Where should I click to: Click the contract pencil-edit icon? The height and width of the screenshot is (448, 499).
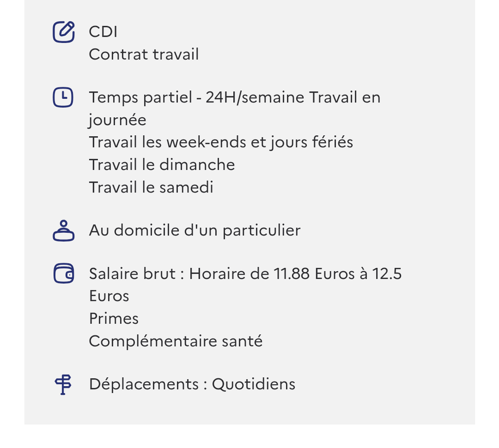click(x=63, y=32)
